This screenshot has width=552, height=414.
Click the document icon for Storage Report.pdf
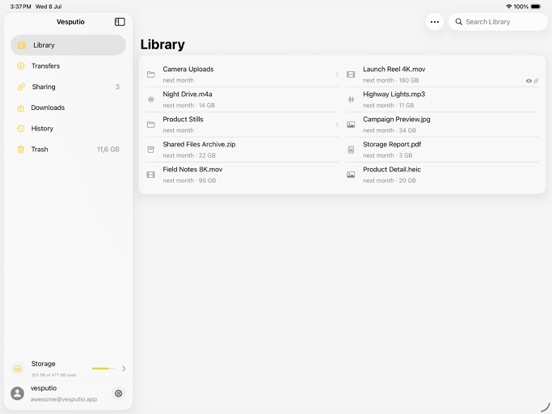point(351,150)
